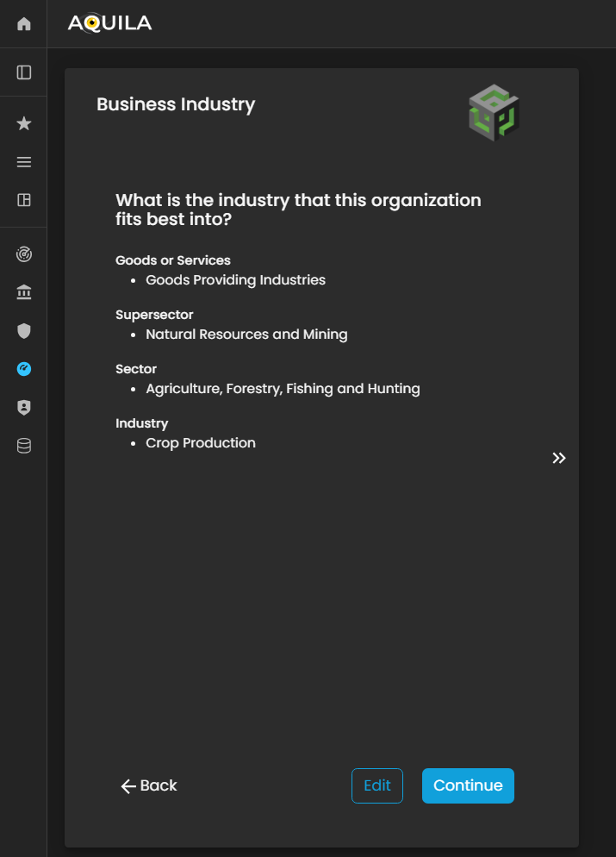Click the AQUILA logo
Image resolution: width=616 pixels, height=857 pixels.
pos(109,23)
